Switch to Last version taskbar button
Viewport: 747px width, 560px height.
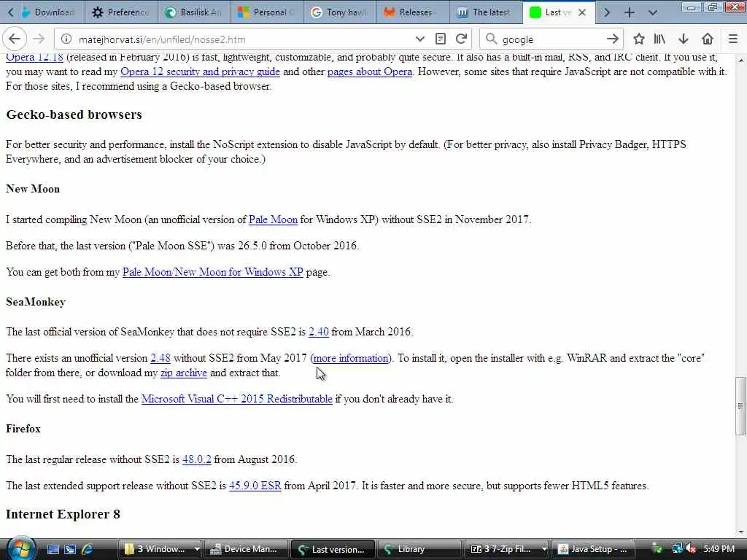click(x=332, y=550)
